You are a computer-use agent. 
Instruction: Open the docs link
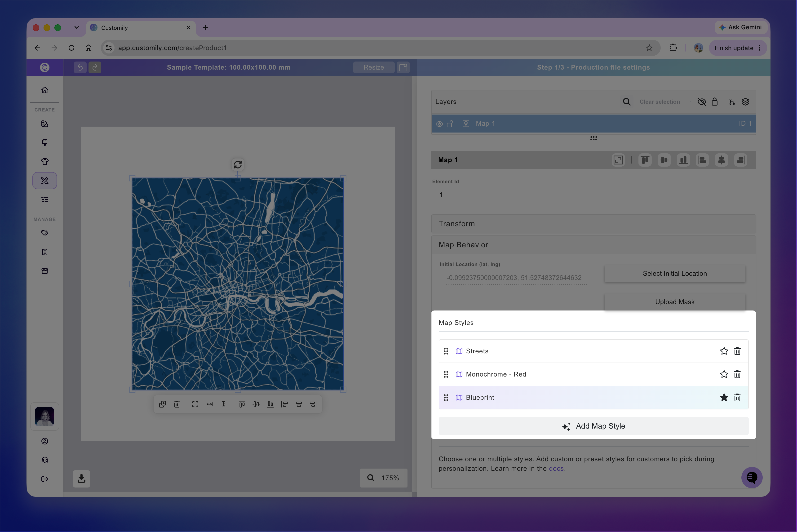coord(556,469)
